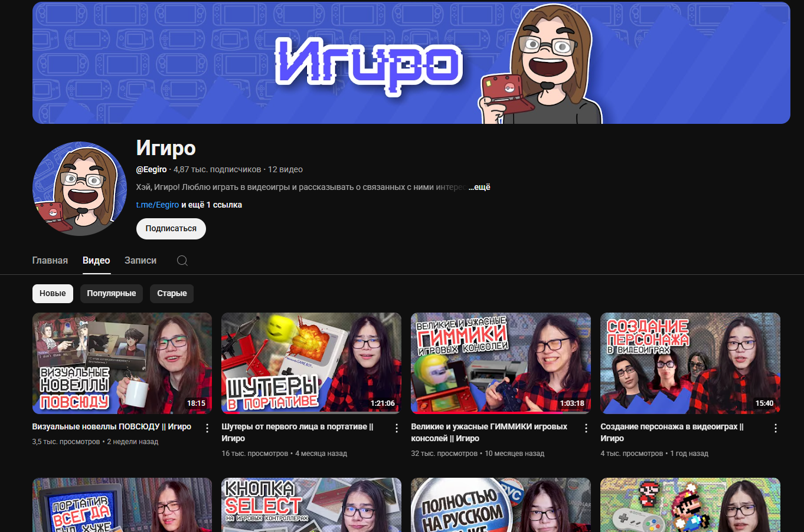804x532 pixels.
Task: Open the Полностью на русском thumbnail
Action: tap(501, 505)
